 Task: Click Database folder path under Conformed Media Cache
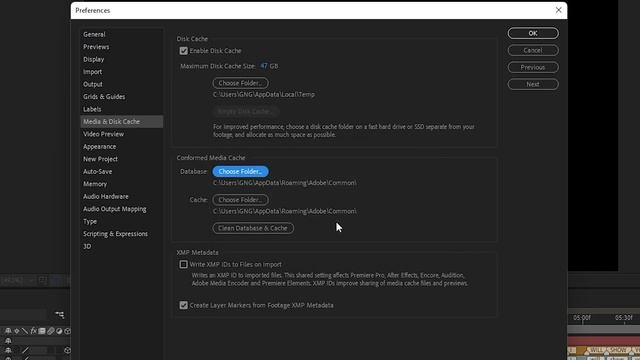click(284, 183)
